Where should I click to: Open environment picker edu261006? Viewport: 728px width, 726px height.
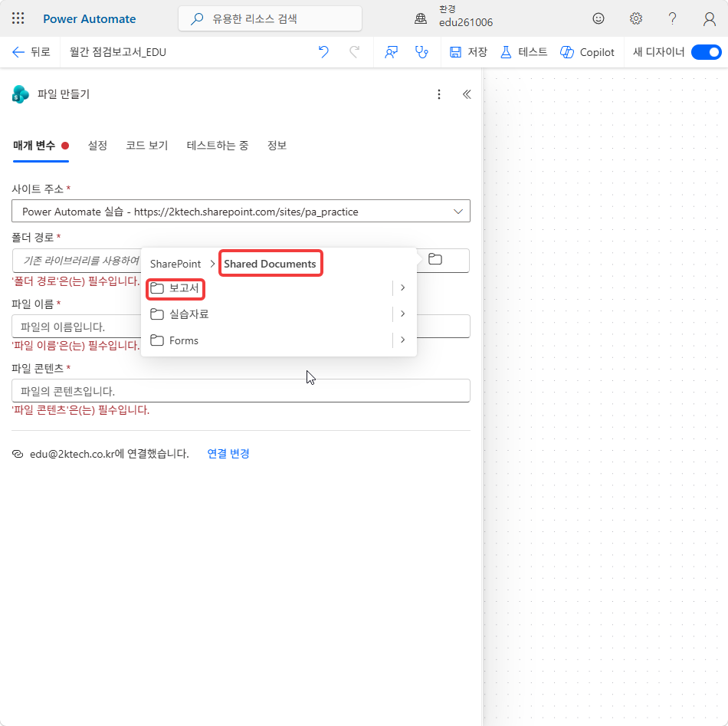(454, 17)
